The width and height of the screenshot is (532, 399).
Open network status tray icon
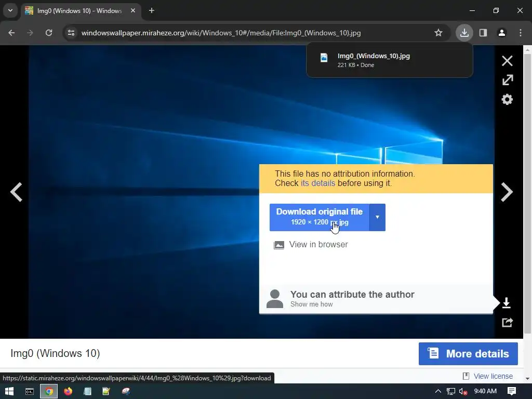(x=450, y=391)
